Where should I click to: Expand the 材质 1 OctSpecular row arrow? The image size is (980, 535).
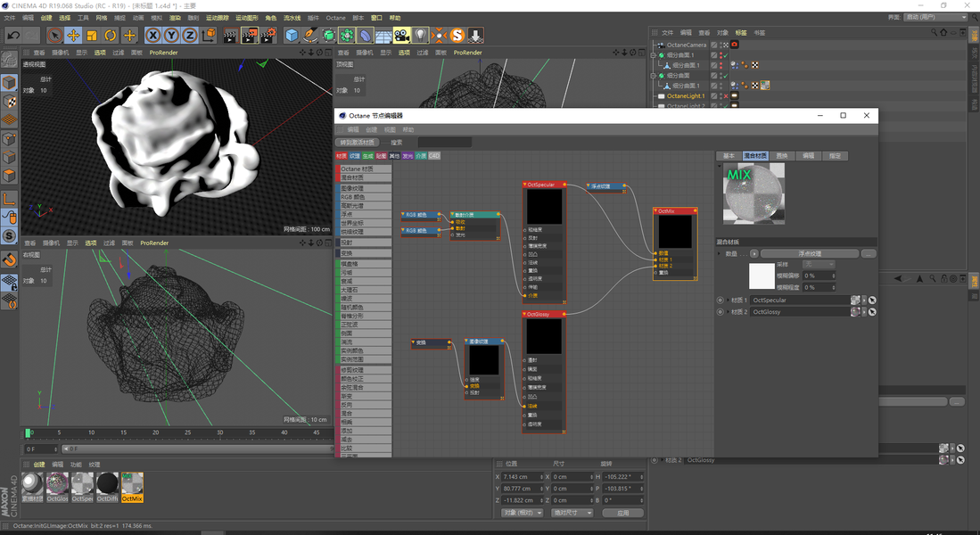pos(729,300)
